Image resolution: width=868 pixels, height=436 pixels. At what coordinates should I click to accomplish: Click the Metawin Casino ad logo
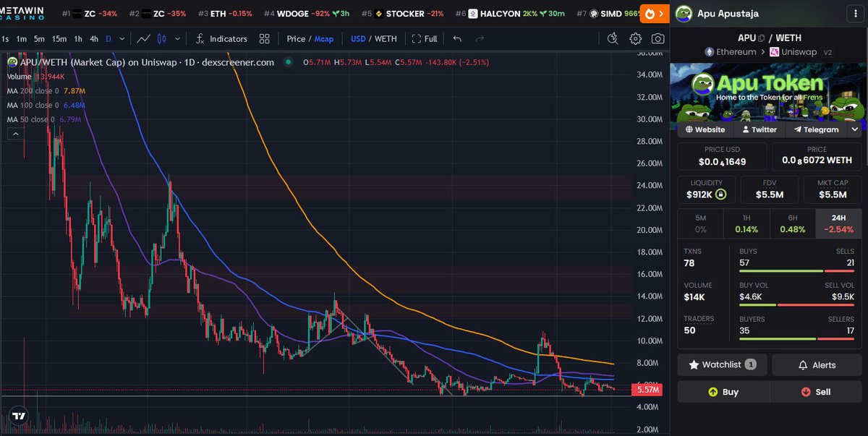coord(24,13)
